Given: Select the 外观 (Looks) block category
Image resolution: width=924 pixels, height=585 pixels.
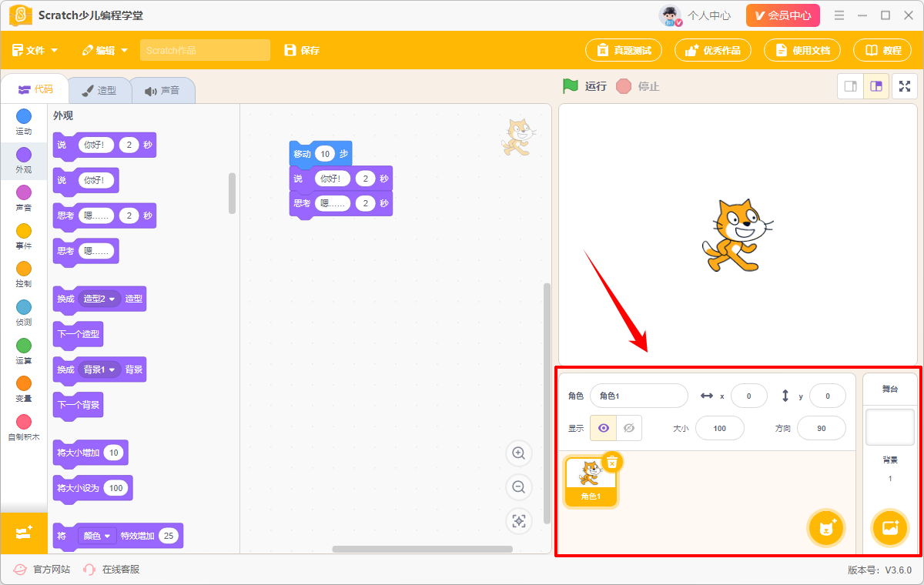Looking at the screenshot, I should click(x=24, y=160).
